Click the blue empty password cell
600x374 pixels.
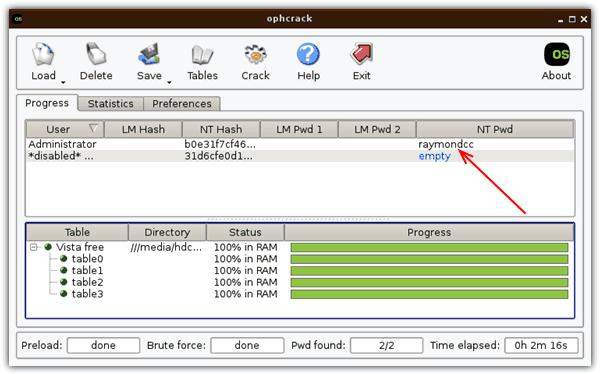pos(435,157)
